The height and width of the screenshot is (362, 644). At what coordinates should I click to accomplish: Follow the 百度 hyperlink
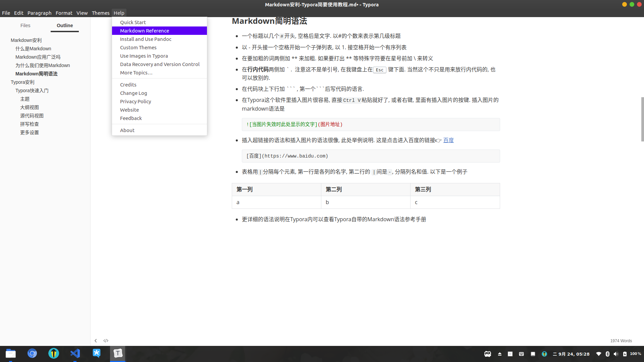448,140
